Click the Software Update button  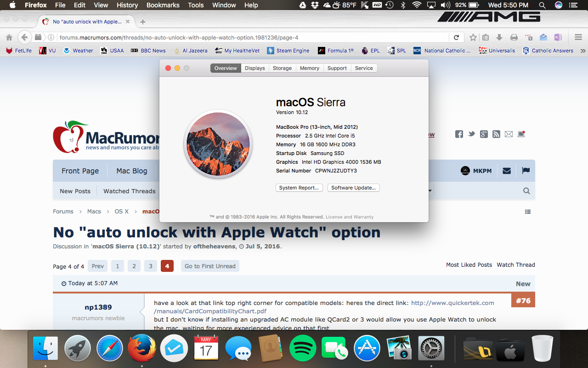354,188
